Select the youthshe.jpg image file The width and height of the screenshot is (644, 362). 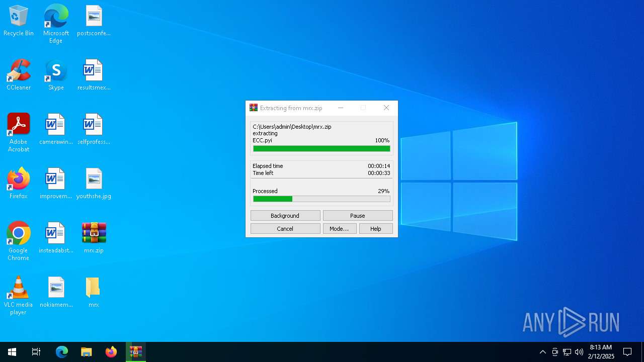(x=94, y=184)
